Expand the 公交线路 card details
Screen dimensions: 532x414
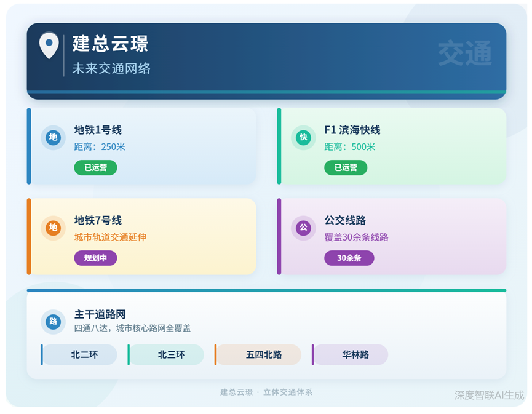pyautogui.click(x=392, y=236)
